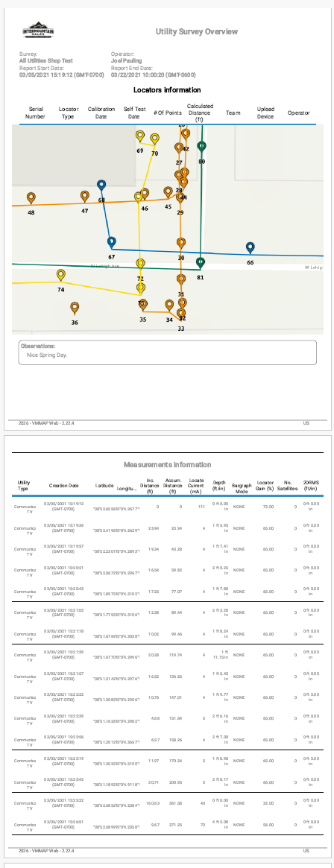Click the 'Serial Number' column header
The width and height of the screenshot is (334, 868).
(36, 113)
